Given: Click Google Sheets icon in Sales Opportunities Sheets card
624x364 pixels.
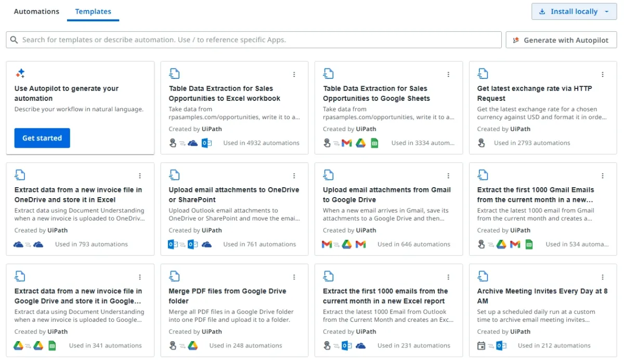Looking at the screenshot, I should pos(374,143).
